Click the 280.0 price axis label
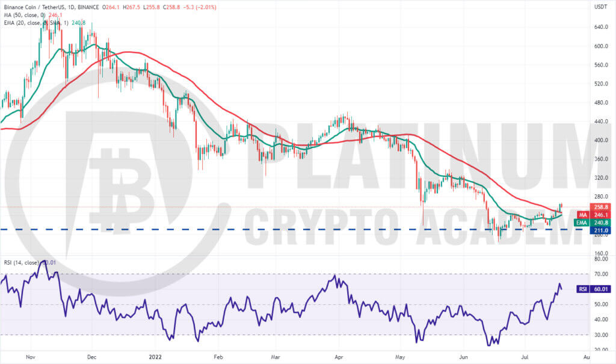616x364 pixels. pyautogui.click(x=601, y=197)
